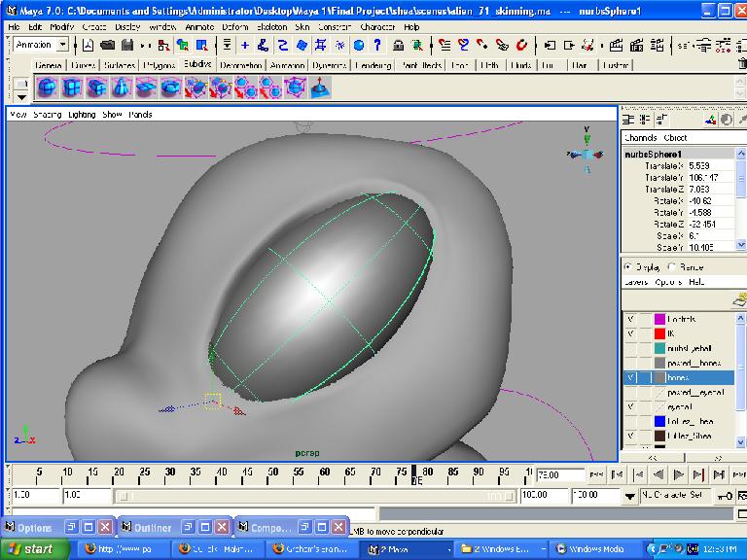Open the character set dropdown arrow

click(x=630, y=496)
